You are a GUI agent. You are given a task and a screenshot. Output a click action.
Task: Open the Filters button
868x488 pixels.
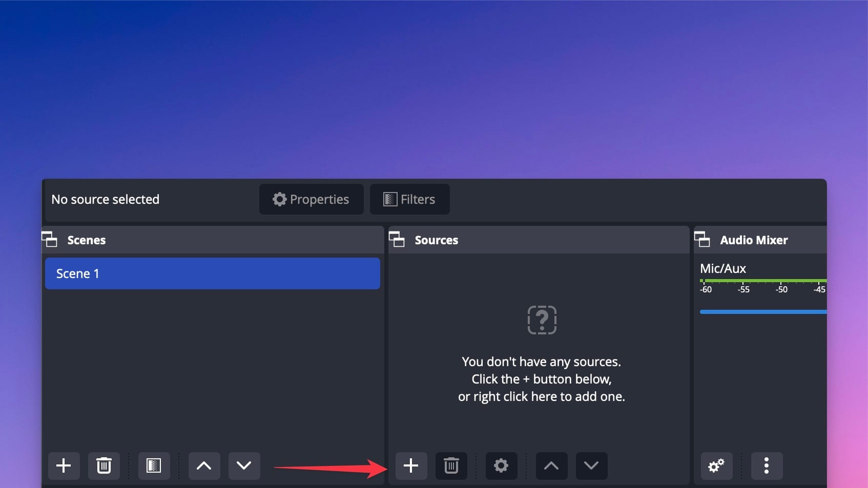point(409,199)
